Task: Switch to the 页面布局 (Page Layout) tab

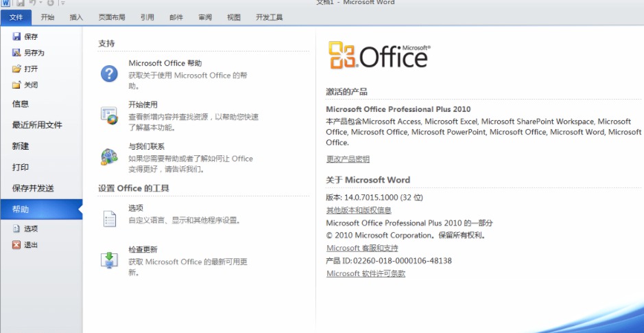Action: tap(112, 17)
